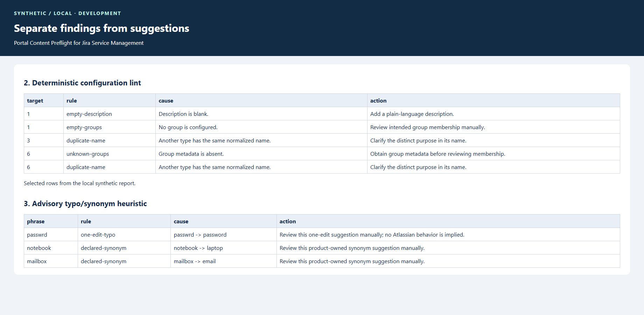The width and height of the screenshot is (644, 315).
Task: Click the one-edit suggestion review action text
Action: (x=372, y=234)
